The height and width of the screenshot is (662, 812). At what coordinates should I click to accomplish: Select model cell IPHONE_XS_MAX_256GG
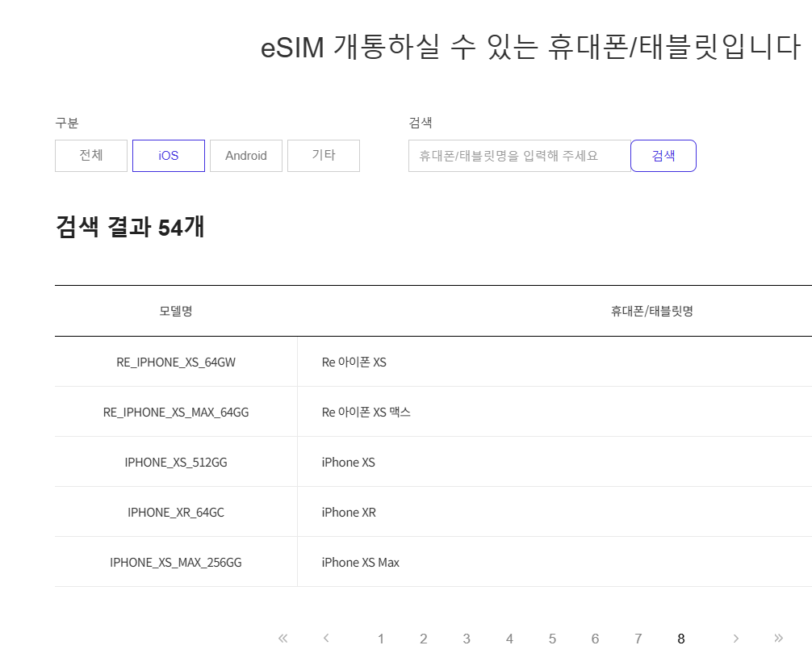click(x=176, y=563)
